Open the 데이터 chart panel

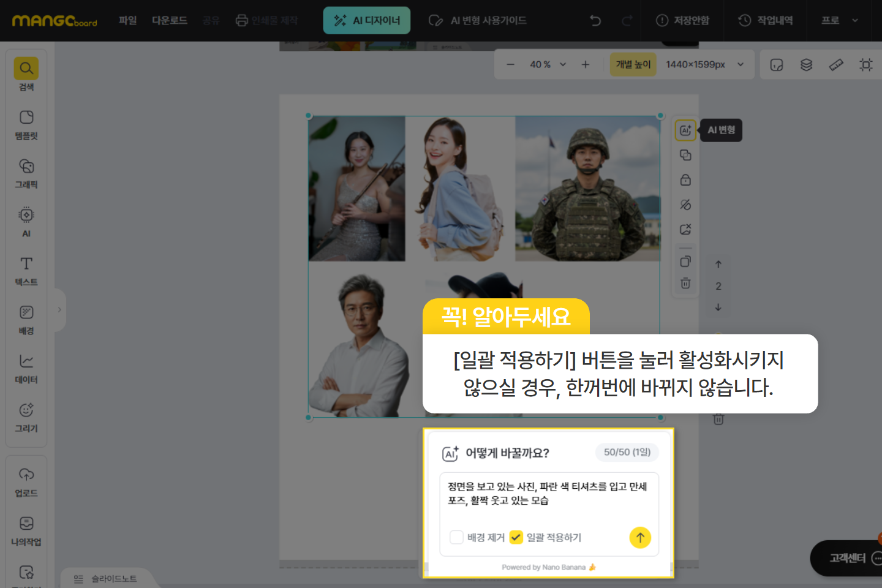pyautogui.click(x=26, y=369)
